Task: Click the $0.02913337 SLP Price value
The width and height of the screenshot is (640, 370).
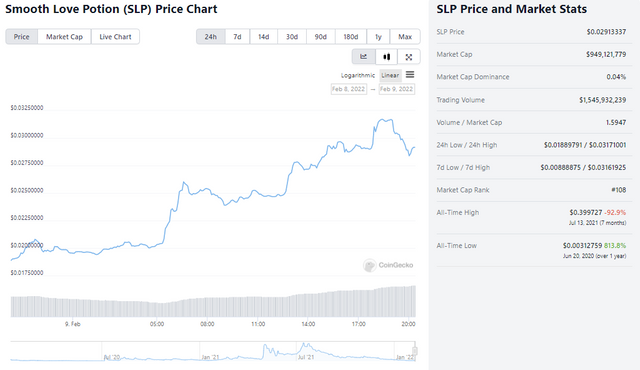Action: tap(606, 32)
